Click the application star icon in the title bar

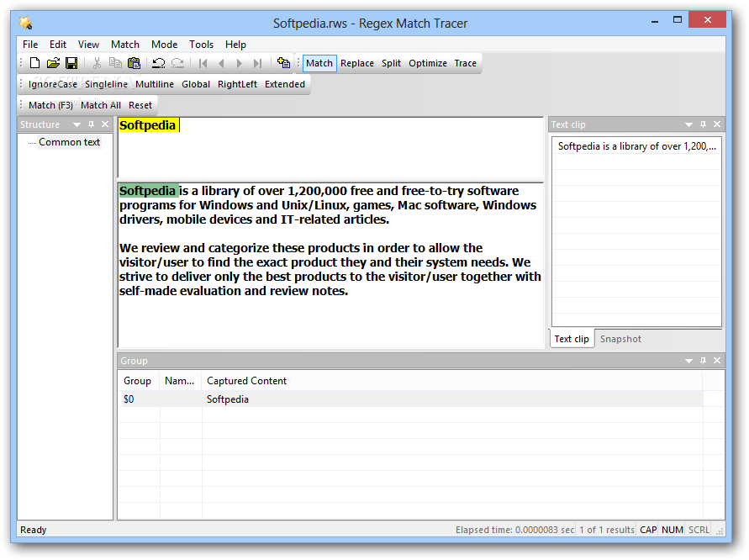[25, 23]
